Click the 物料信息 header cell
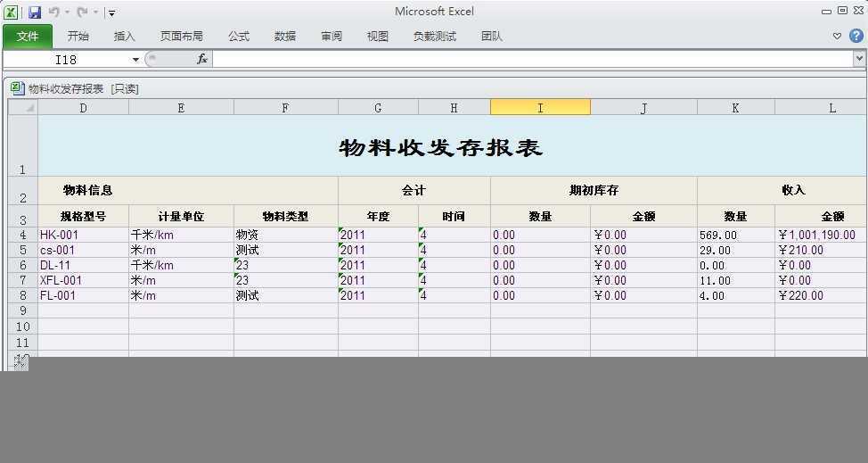 188,191
